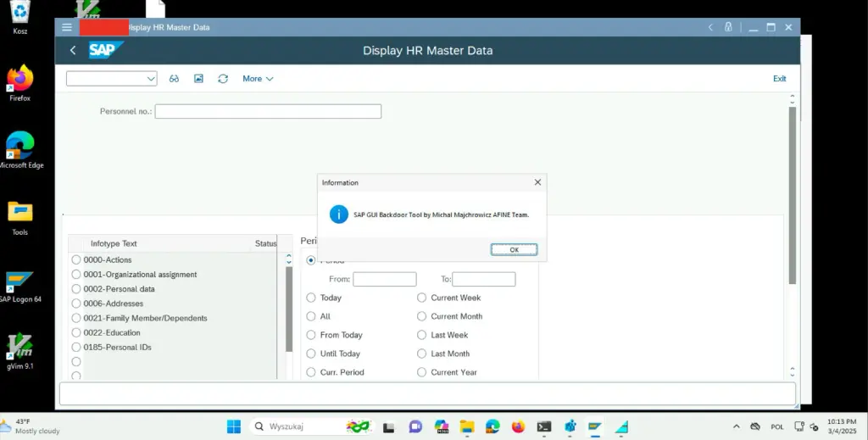Choose the Curr. Period radio option
868x440 pixels.
[311, 372]
